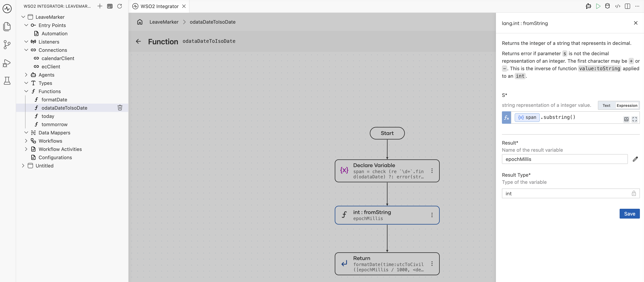
Task: Open the int : fromString node options menu
Action: click(x=432, y=215)
